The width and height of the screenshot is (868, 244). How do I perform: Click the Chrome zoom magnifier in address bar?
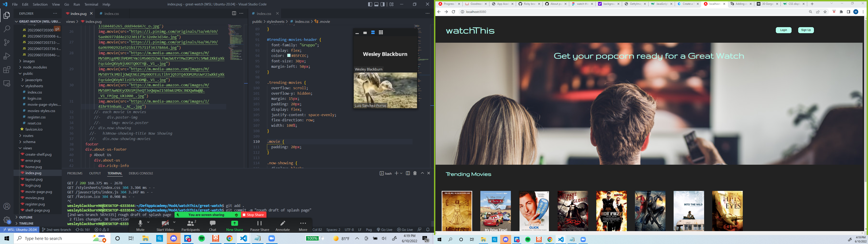pyautogui.click(x=810, y=12)
